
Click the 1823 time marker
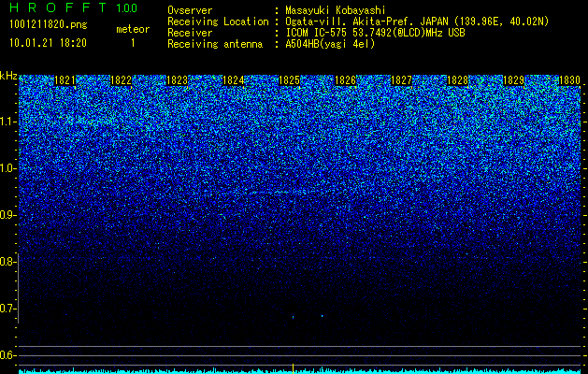(177, 80)
